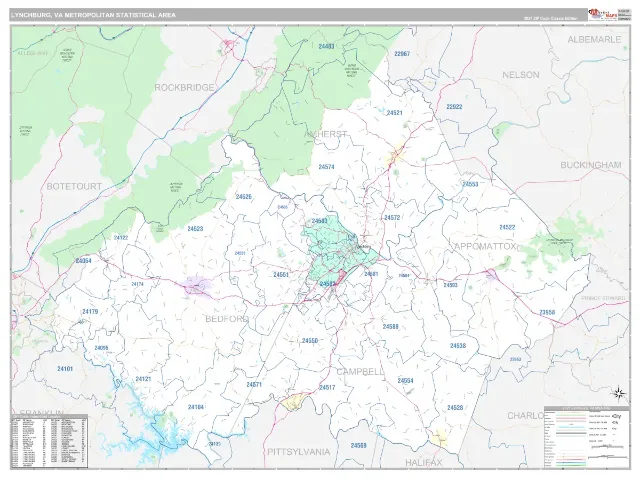Click ZIP code label 24501
This screenshot has width=640, height=480.
(371, 274)
